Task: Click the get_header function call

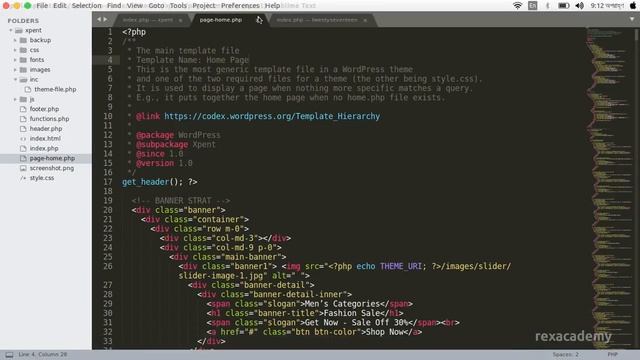Action: (145, 182)
